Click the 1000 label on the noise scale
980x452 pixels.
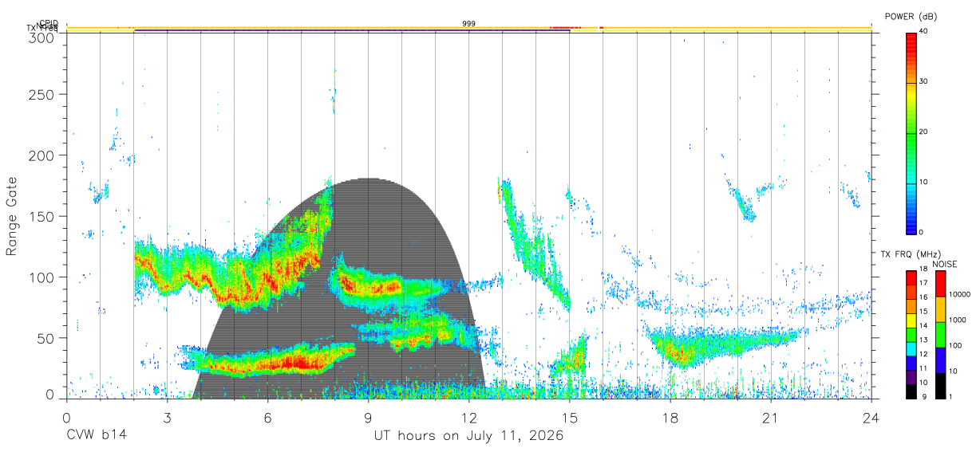coord(956,320)
